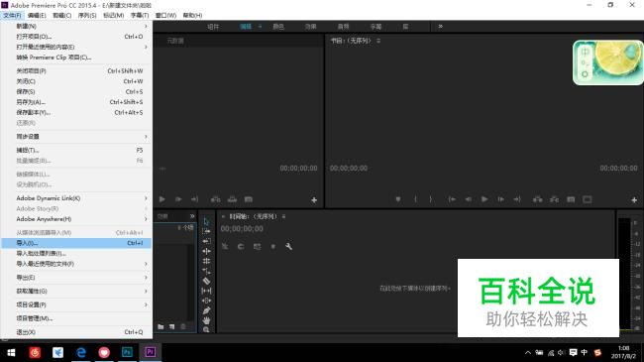Open Edge browser from taskbar
Image resolution: width=644 pixels, height=362 pixels.
81,352
